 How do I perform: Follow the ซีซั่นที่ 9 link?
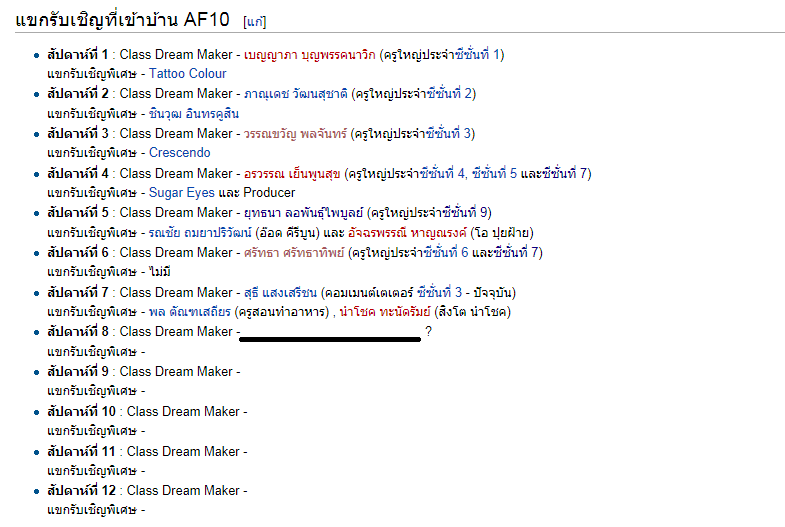click(464, 213)
